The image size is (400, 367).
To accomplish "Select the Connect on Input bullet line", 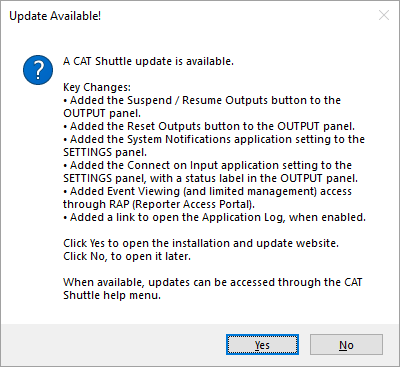I will 207,165.
